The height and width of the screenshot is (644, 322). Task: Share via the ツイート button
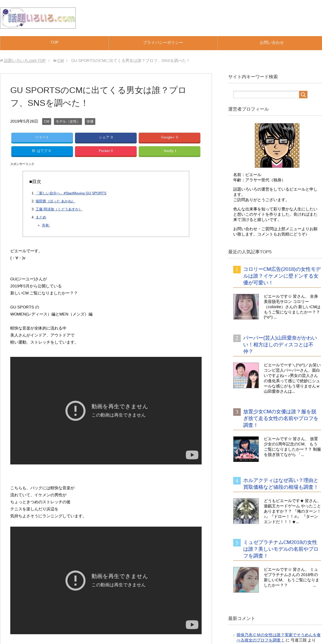click(x=42, y=138)
